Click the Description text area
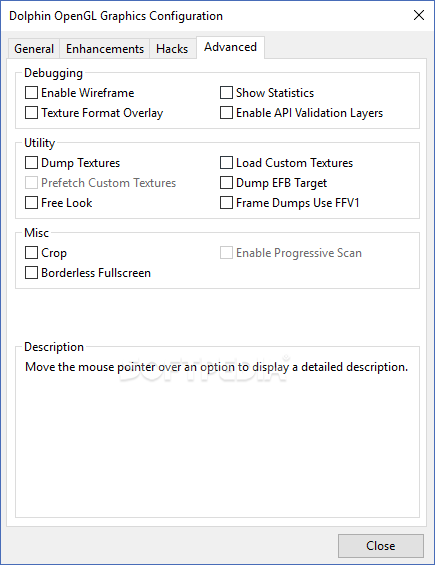This screenshot has height=565, width=435. pyautogui.click(x=217, y=432)
